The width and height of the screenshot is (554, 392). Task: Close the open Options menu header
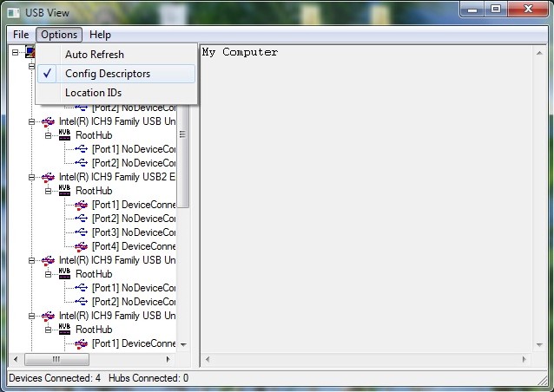tap(59, 35)
